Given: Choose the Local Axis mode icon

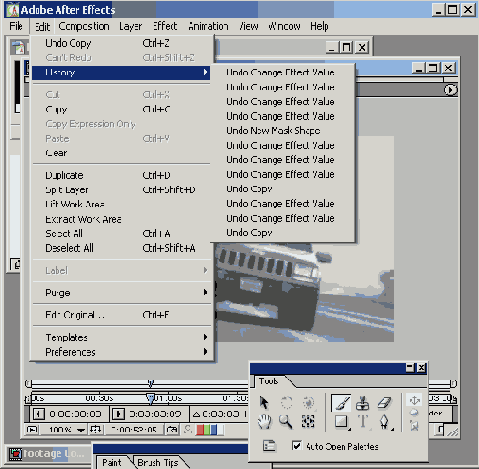Looking at the screenshot, I should (x=414, y=400).
